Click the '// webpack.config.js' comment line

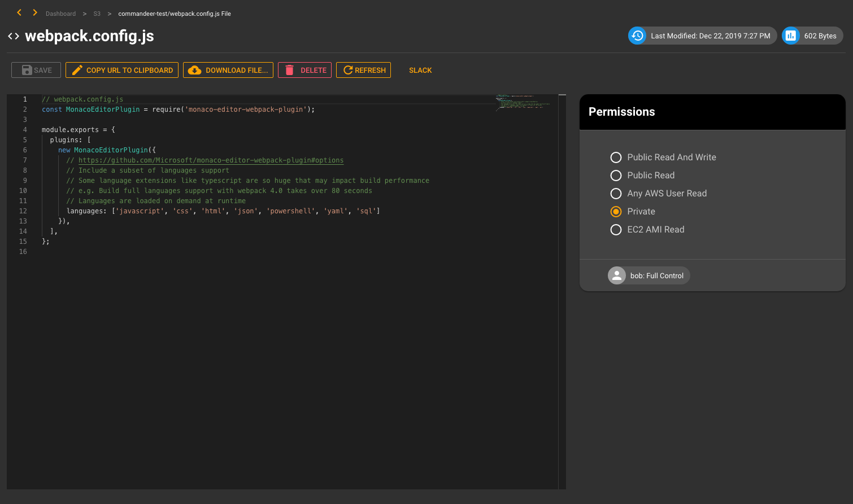pyautogui.click(x=82, y=99)
